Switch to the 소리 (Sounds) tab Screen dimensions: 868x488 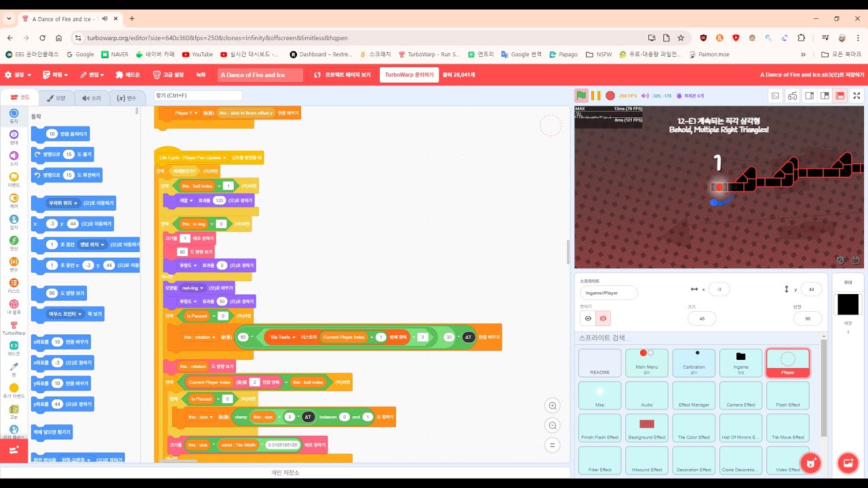pyautogui.click(x=91, y=98)
